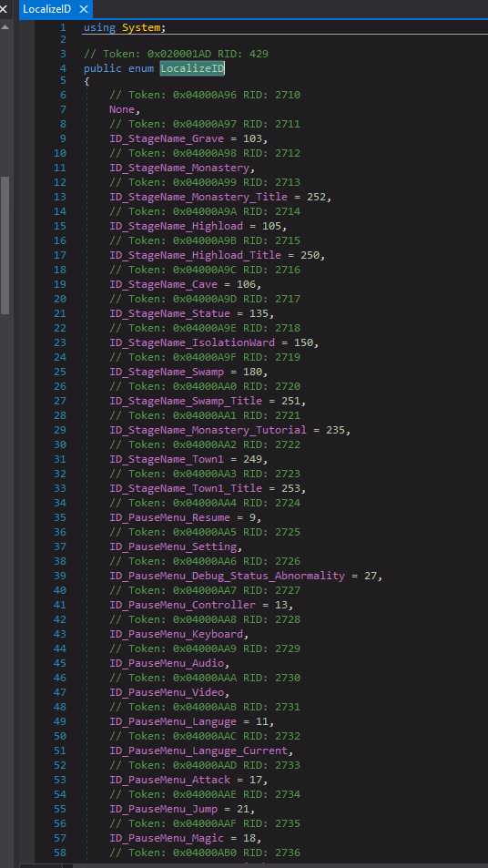The height and width of the screenshot is (868, 488).
Task: Click the System namespace reference
Action: (142, 27)
